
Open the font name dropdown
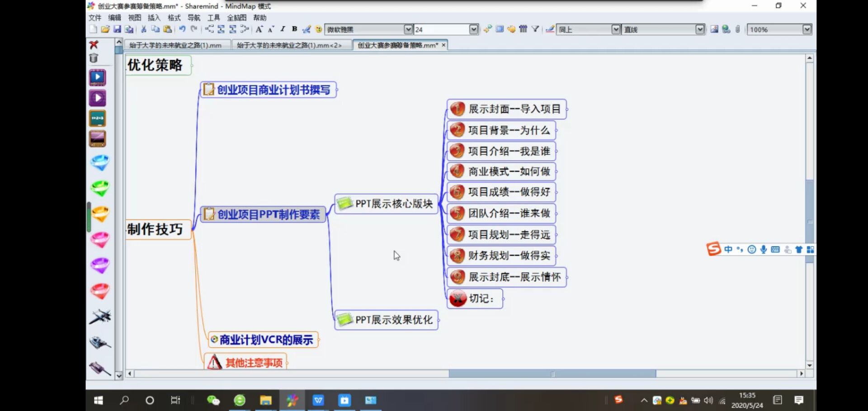pyautogui.click(x=408, y=29)
